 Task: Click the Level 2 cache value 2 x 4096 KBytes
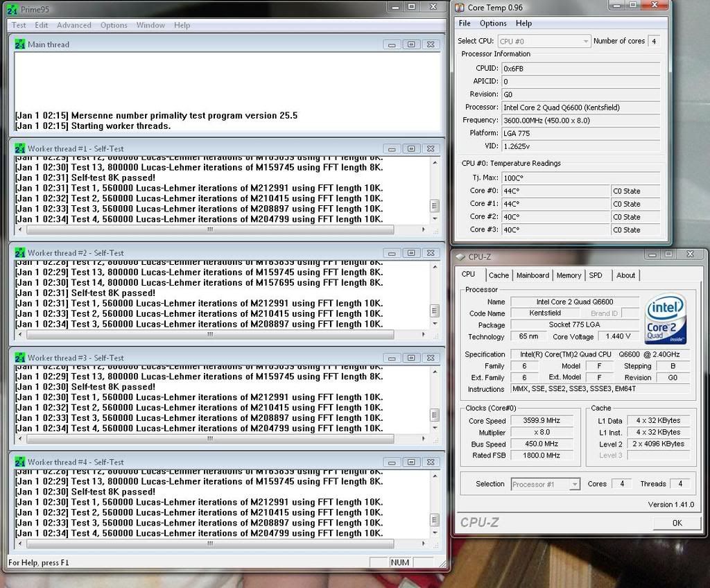(x=659, y=444)
